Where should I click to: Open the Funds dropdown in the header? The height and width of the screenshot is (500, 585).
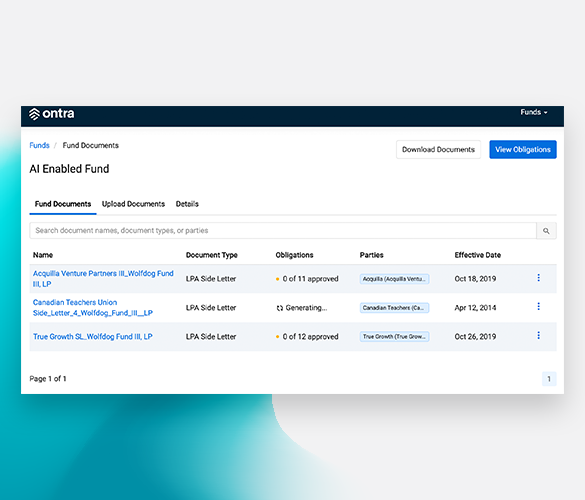point(534,112)
